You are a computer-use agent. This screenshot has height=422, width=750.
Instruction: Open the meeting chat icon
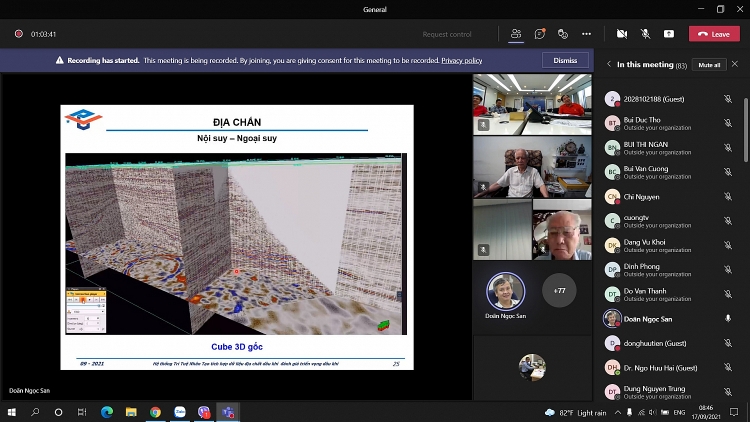(540, 34)
